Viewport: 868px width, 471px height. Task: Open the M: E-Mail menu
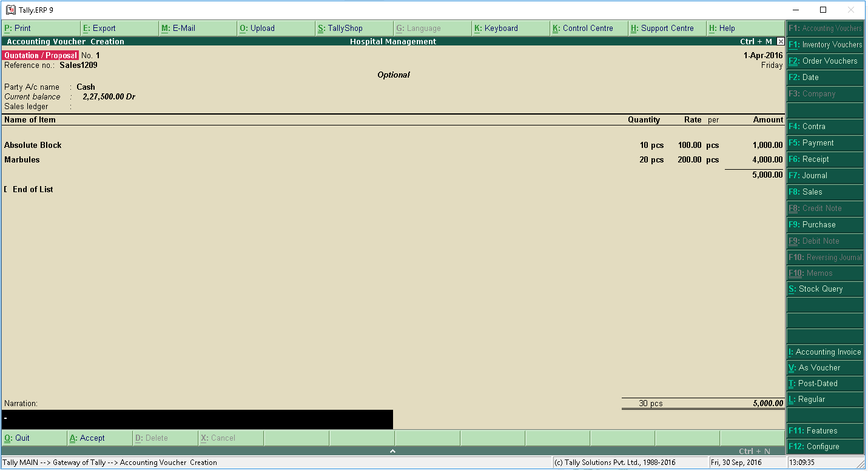pyautogui.click(x=198, y=28)
